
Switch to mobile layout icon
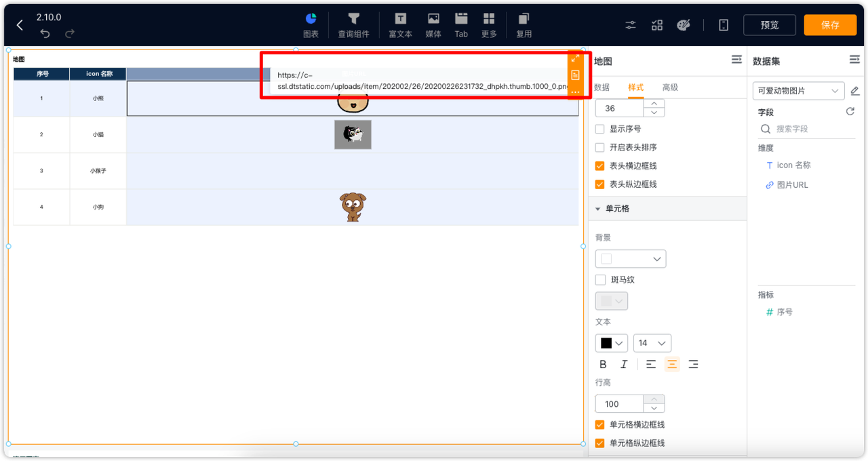(724, 25)
